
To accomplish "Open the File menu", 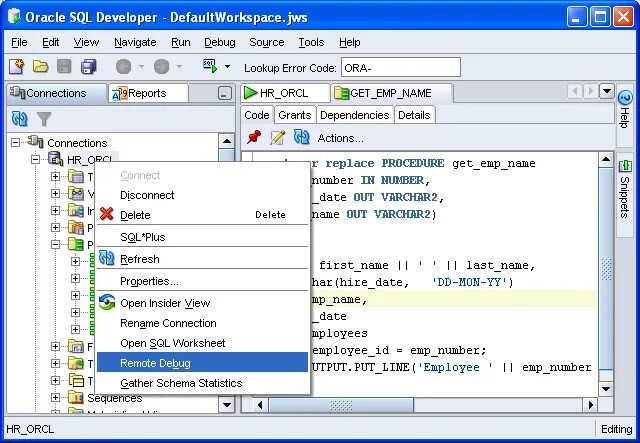I will (x=19, y=42).
